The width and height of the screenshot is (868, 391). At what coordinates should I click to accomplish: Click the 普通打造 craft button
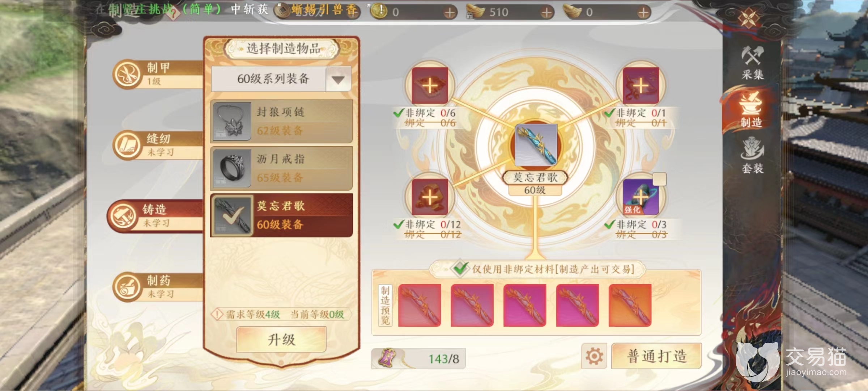656,356
